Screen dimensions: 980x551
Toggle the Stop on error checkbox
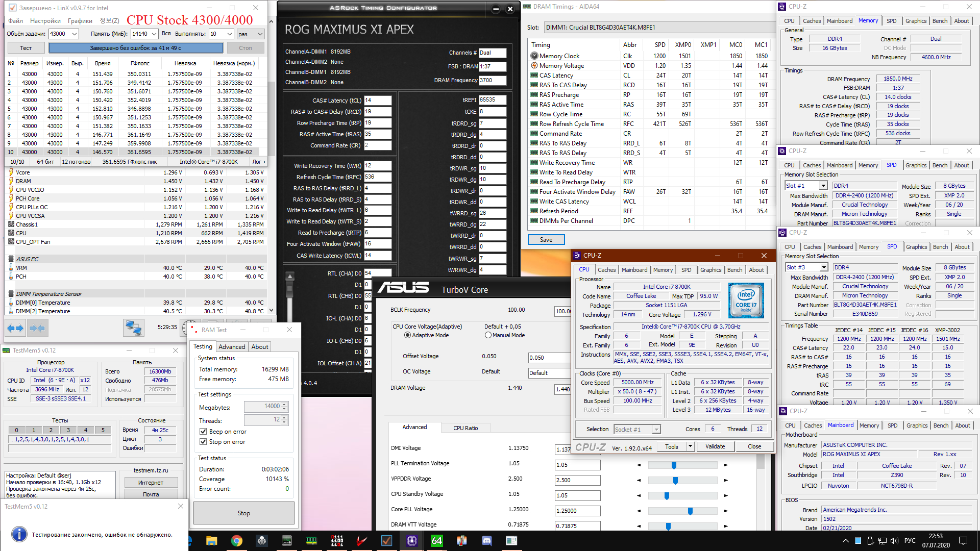click(203, 442)
